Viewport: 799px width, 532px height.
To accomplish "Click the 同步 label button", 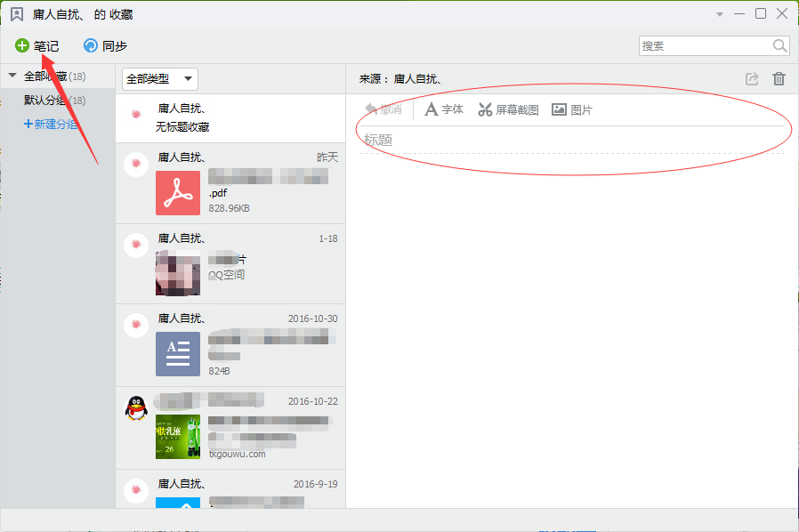I will 115,46.
